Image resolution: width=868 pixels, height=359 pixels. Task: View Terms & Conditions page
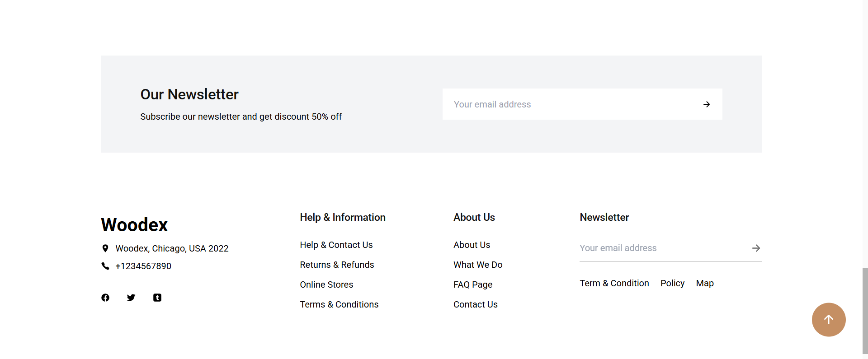339,304
